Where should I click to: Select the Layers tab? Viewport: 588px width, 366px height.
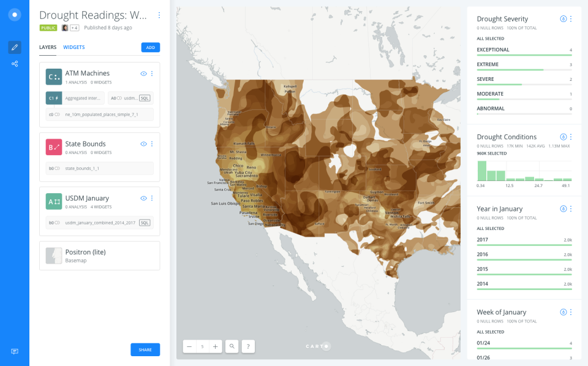[x=48, y=47]
